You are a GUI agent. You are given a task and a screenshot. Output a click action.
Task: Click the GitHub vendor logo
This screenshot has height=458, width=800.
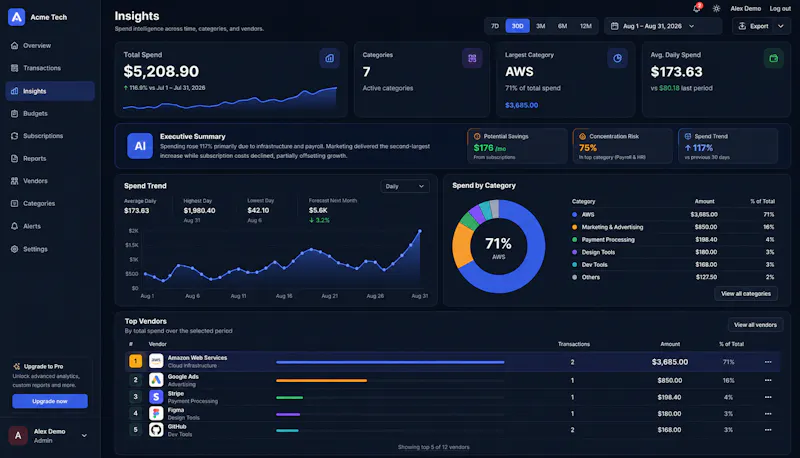click(x=156, y=430)
